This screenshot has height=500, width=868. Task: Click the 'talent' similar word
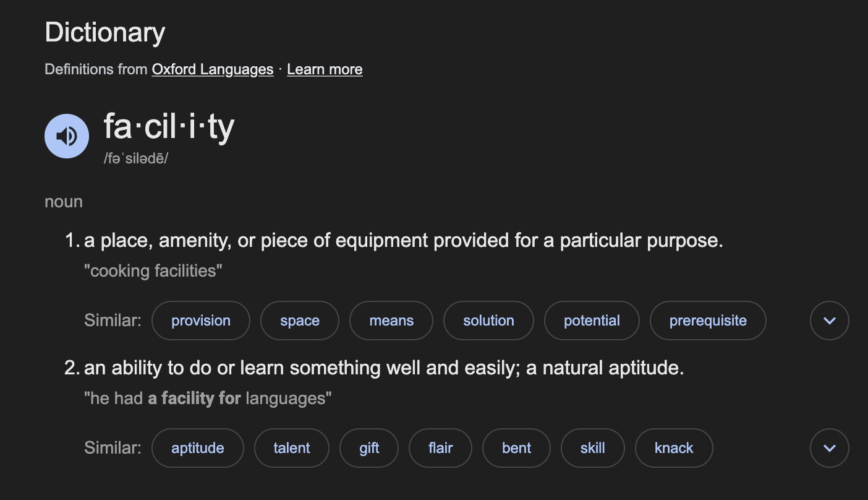click(292, 448)
